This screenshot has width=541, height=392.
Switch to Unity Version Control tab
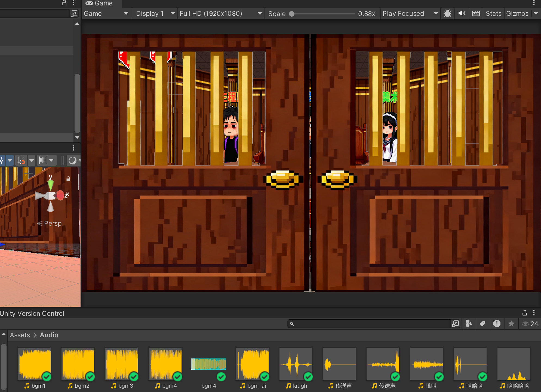pos(32,314)
